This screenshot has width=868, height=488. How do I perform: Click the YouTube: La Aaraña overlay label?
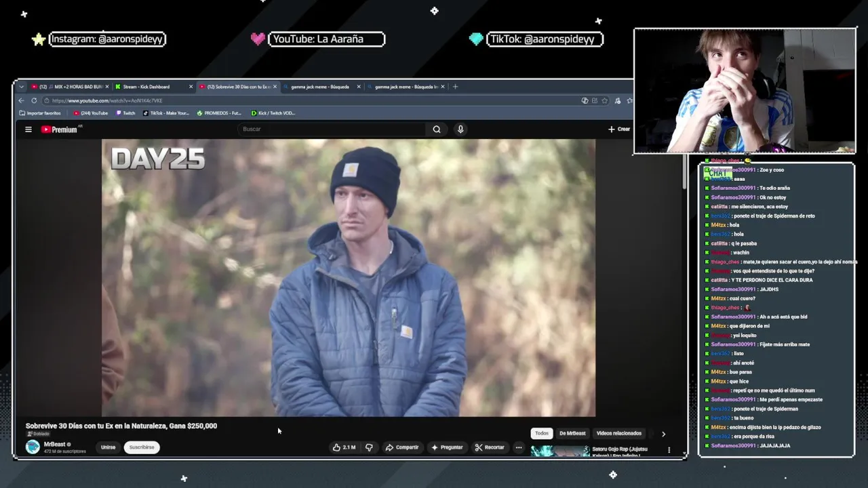pos(327,39)
